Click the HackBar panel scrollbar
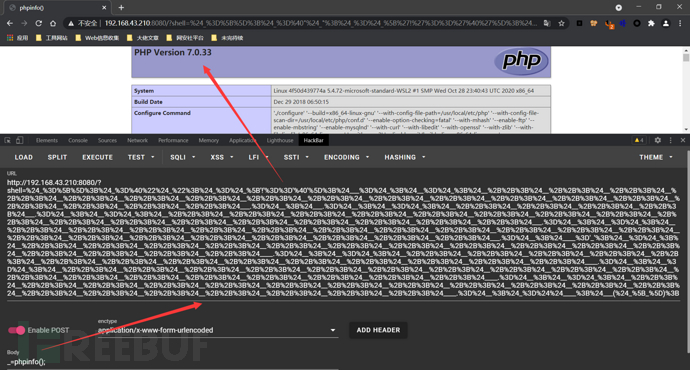The height and width of the screenshot is (370, 690). (x=688, y=251)
